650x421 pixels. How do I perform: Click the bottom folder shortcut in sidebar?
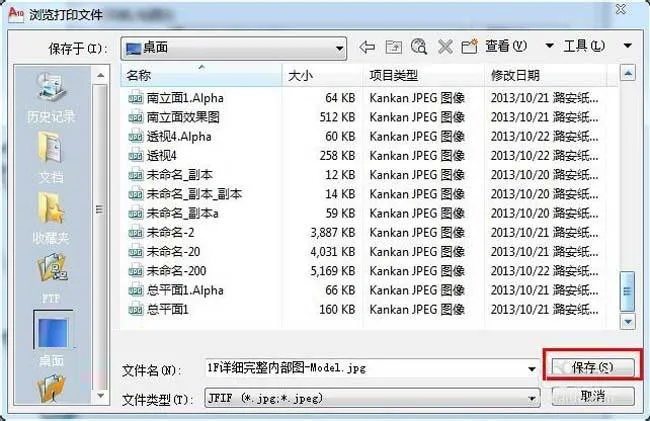(52, 388)
